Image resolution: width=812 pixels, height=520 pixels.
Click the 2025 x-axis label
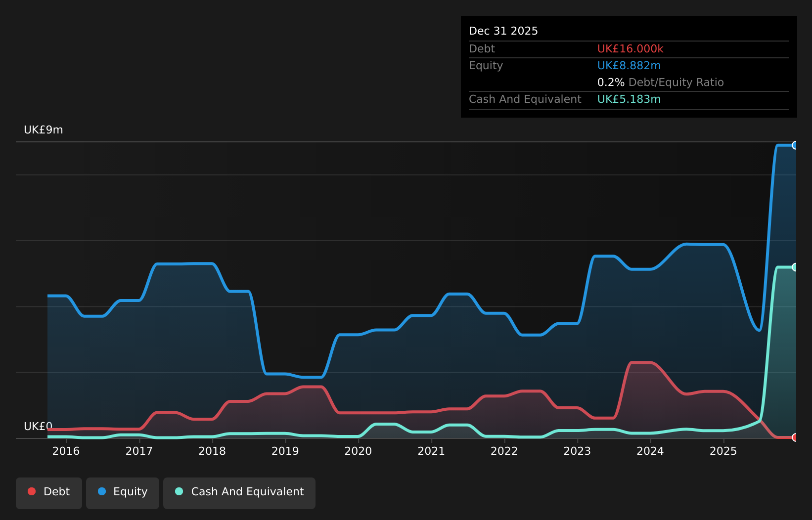point(723,451)
